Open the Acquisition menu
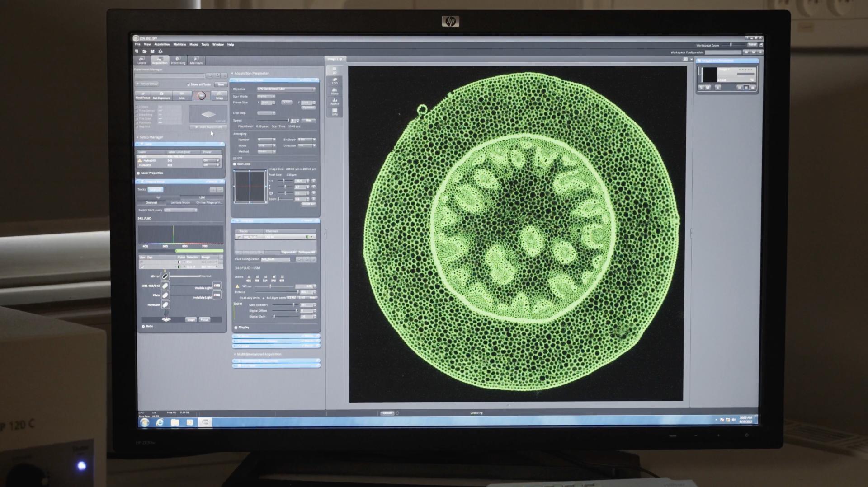The height and width of the screenshot is (487, 868). 162,44
